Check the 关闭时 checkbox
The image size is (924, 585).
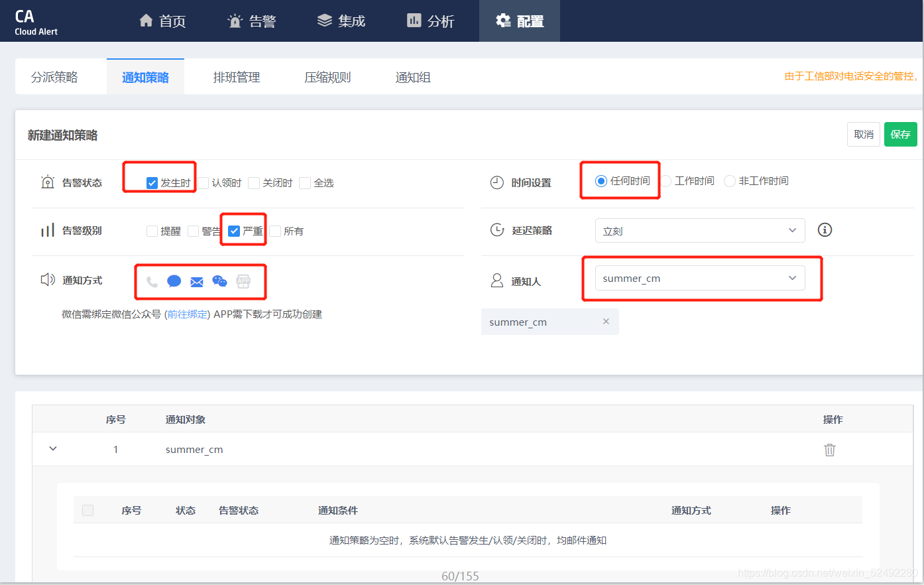click(x=254, y=183)
